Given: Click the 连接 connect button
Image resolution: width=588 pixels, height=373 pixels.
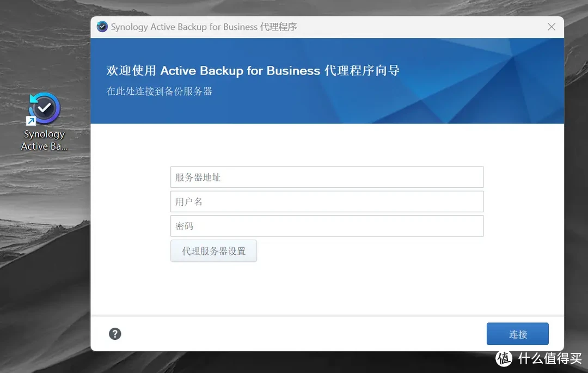Looking at the screenshot, I should 518,334.
